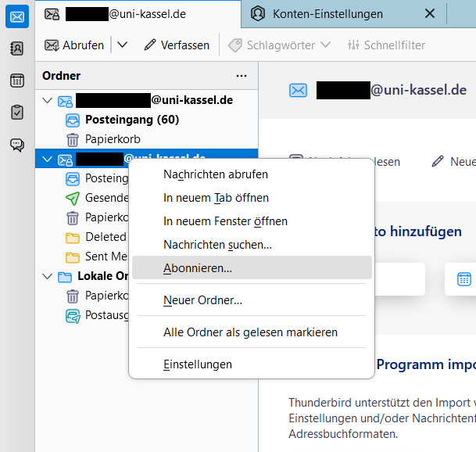Open the Address Book space icon

point(17,48)
